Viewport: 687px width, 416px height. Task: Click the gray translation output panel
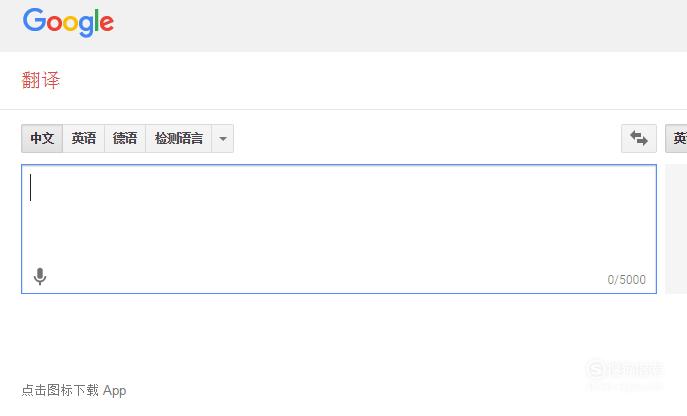click(x=676, y=229)
